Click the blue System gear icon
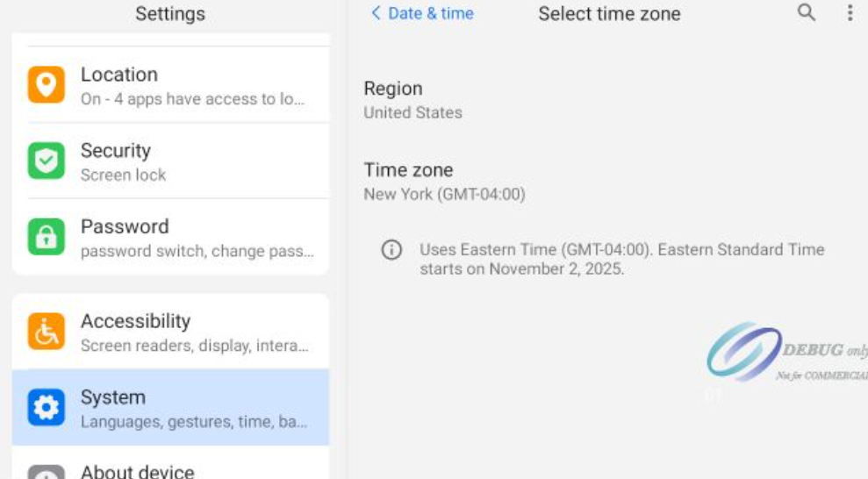Image resolution: width=868 pixels, height=479 pixels. coord(46,408)
